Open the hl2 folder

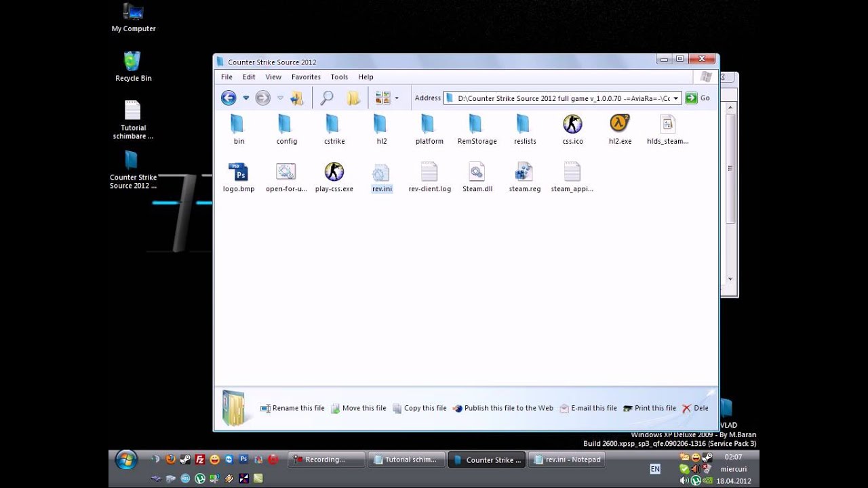coord(381,129)
